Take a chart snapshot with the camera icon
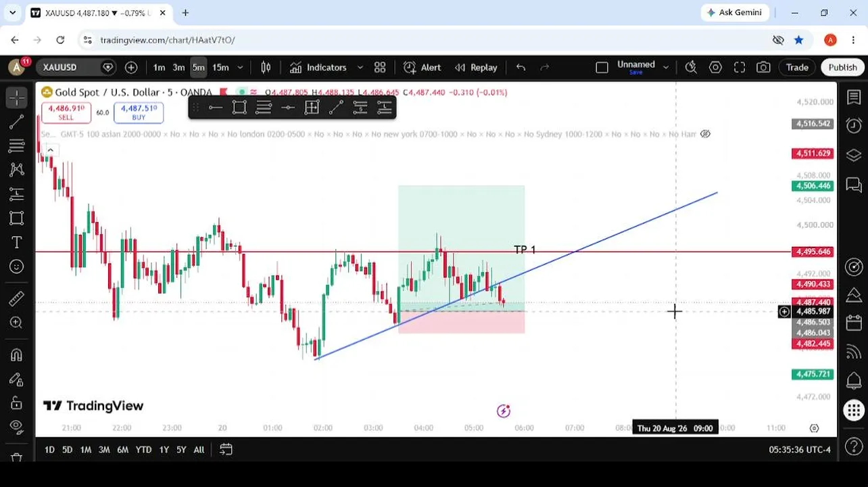This screenshot has width=868, height=487. pyautogui.click(x=763, y=67)
